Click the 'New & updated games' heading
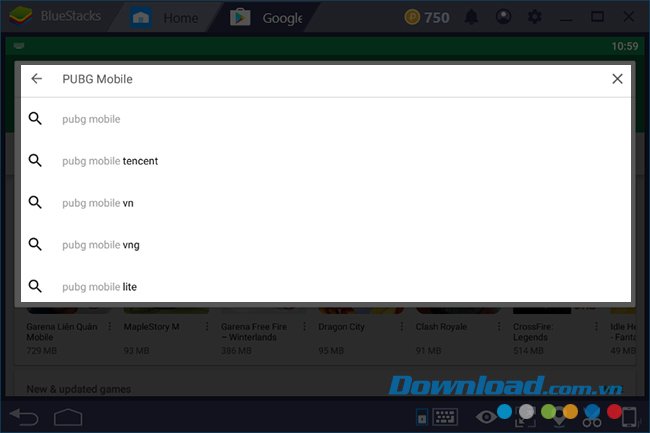Viewport: 650px width, 433px height. (x=79, y=389)
